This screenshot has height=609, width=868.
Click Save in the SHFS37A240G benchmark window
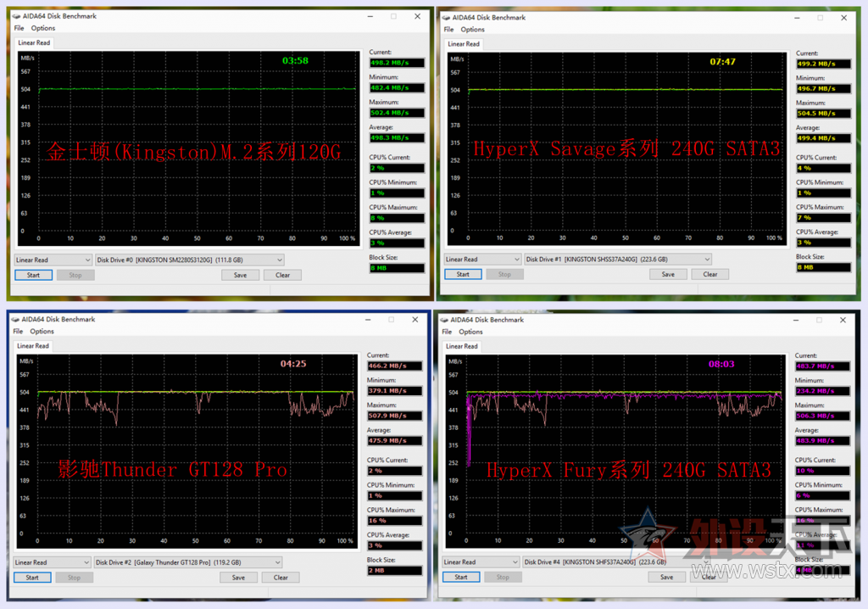[666, 577]
